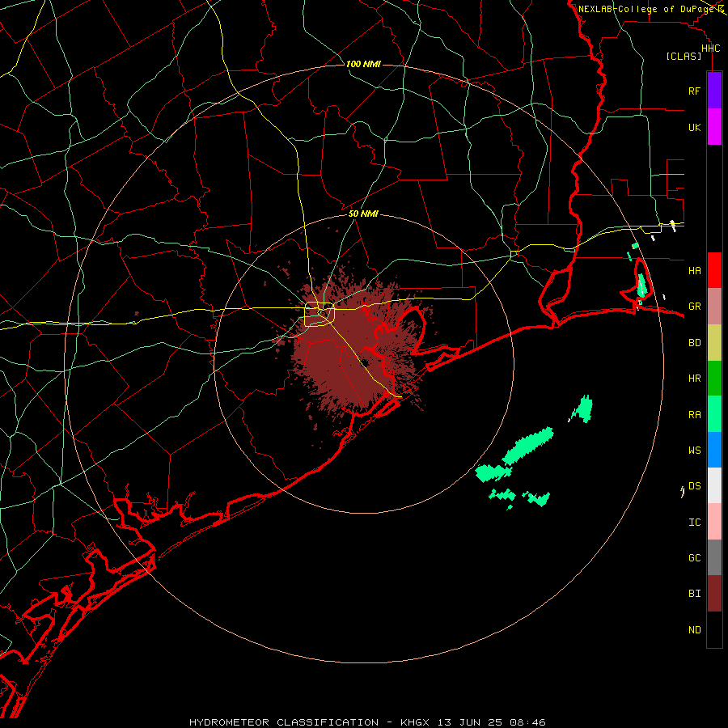Screen dimensions: 728x728
Task: Click the DS legend label
Action: [x=694, y=486]
